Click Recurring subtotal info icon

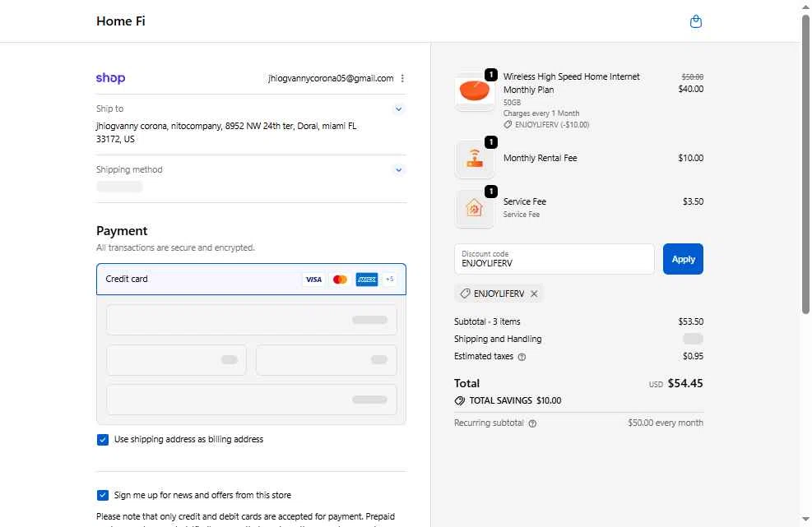coord(532,423)
